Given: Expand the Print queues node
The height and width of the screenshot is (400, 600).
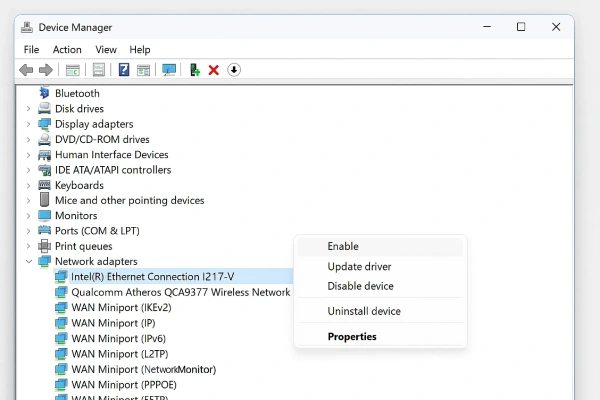Looking at the screenshot, I should click(28, 246).
